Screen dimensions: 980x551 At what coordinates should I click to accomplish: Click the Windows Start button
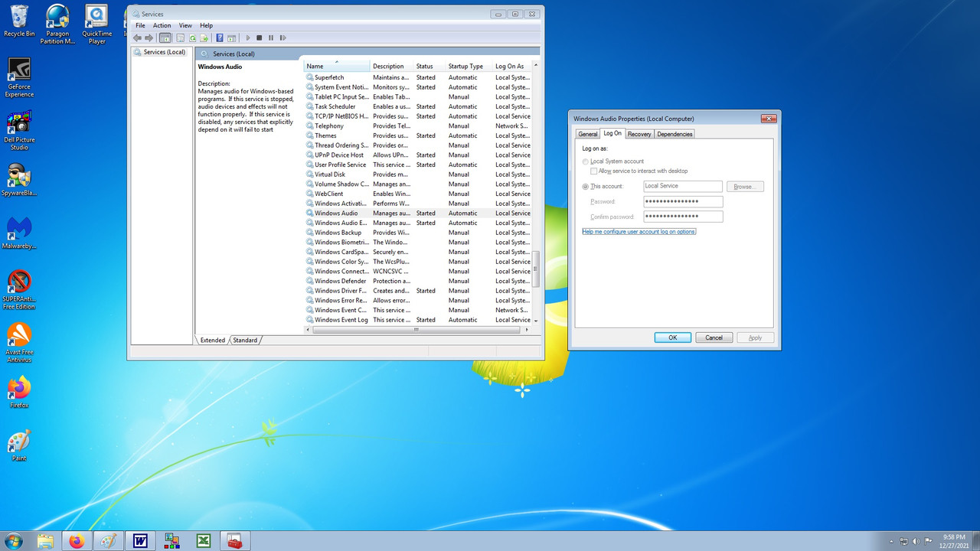tap(13, 541)
